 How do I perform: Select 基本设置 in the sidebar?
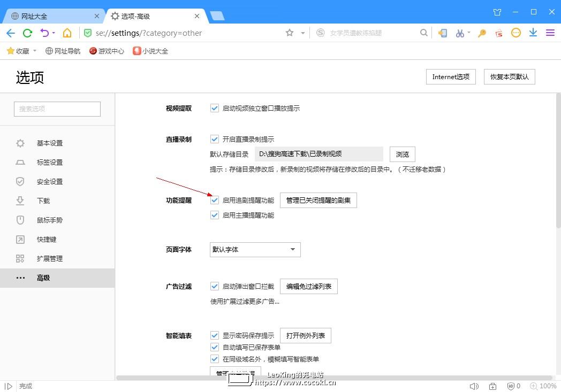click(57, 143)
